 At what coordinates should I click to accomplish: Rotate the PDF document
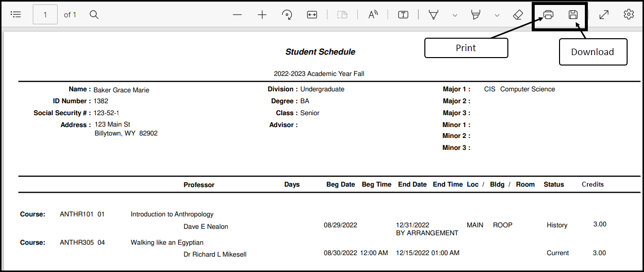click(x=287, y=15)
